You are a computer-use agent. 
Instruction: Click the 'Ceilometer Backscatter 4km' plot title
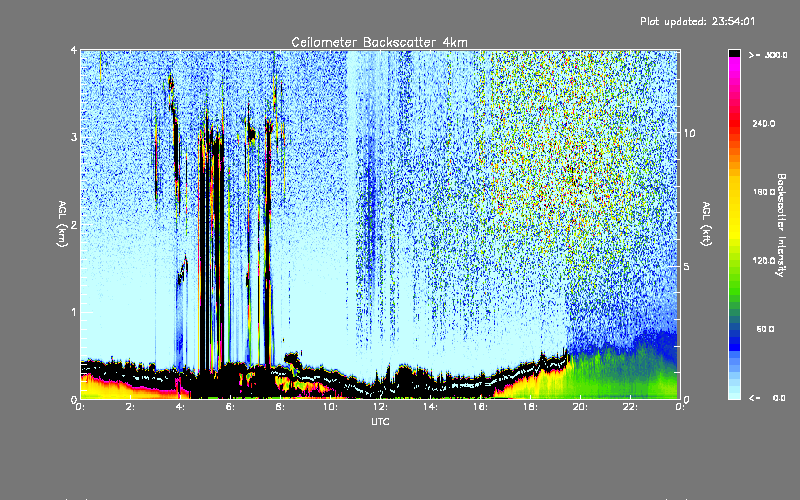tap(379, 42)
